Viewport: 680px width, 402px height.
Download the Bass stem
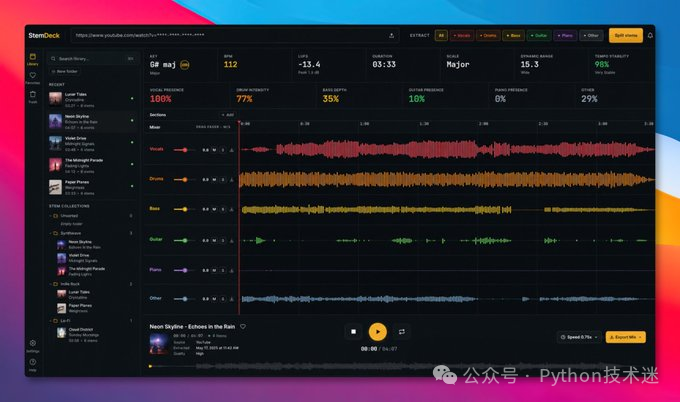pos(232,209)
